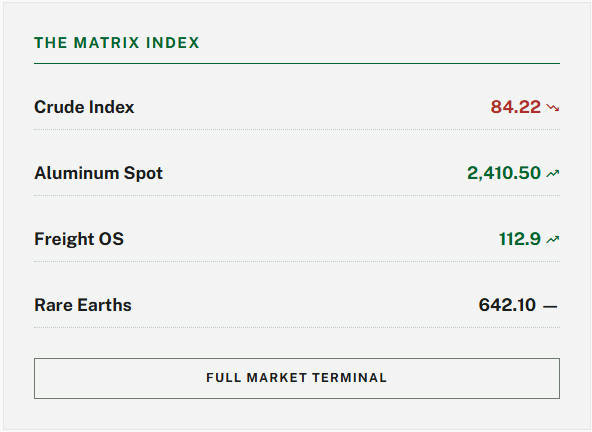
Task: Click the green divider under Matrix Index
Action: point(297,63)
